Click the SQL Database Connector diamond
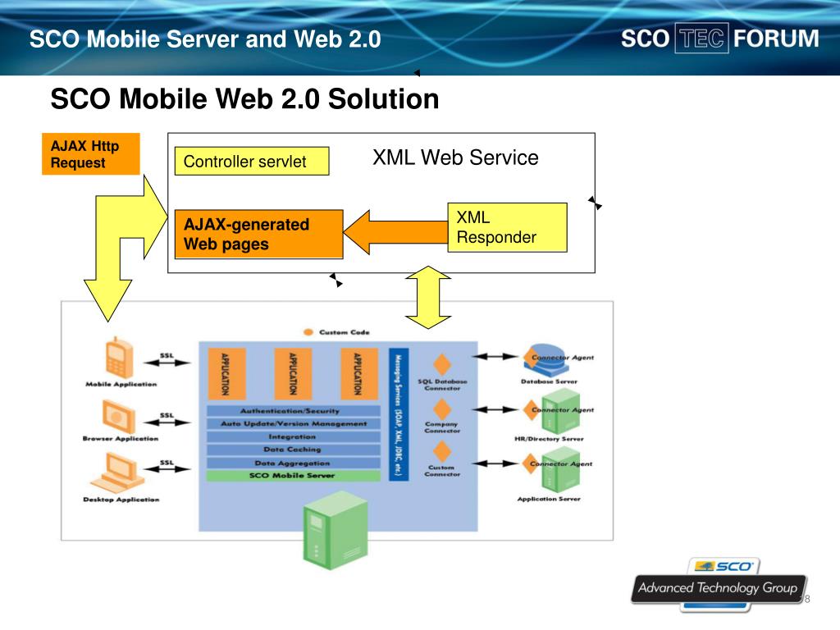The image size is (840, 630). pyautogui.click(x=442, y=364)
